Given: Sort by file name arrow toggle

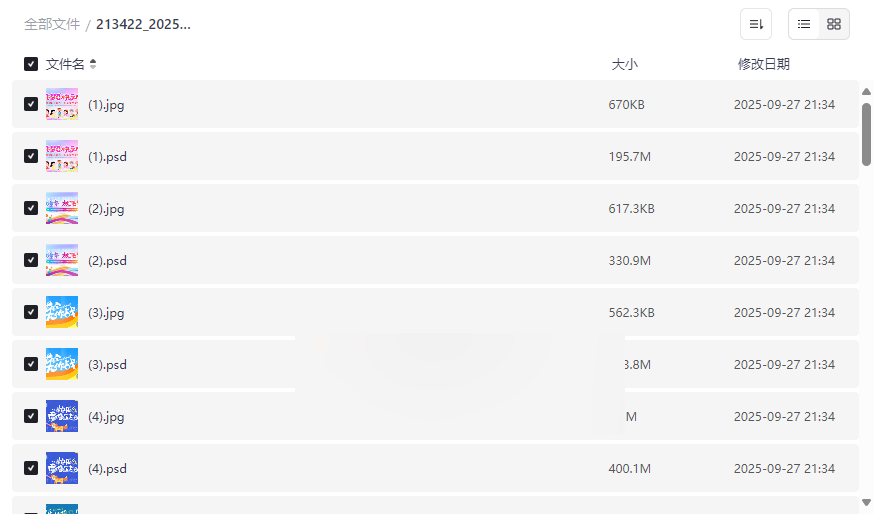Looking at the screenshot, I should [x=93, y=64].
